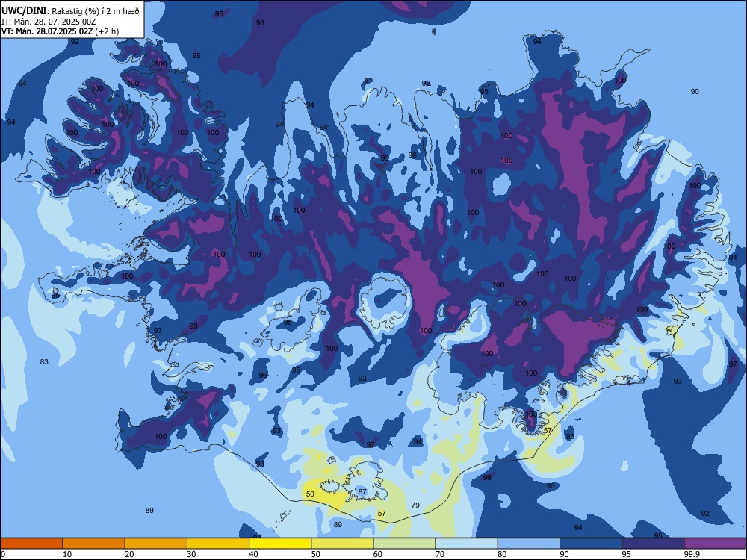Click the legend scale label '99.9'

coord(691,554)
